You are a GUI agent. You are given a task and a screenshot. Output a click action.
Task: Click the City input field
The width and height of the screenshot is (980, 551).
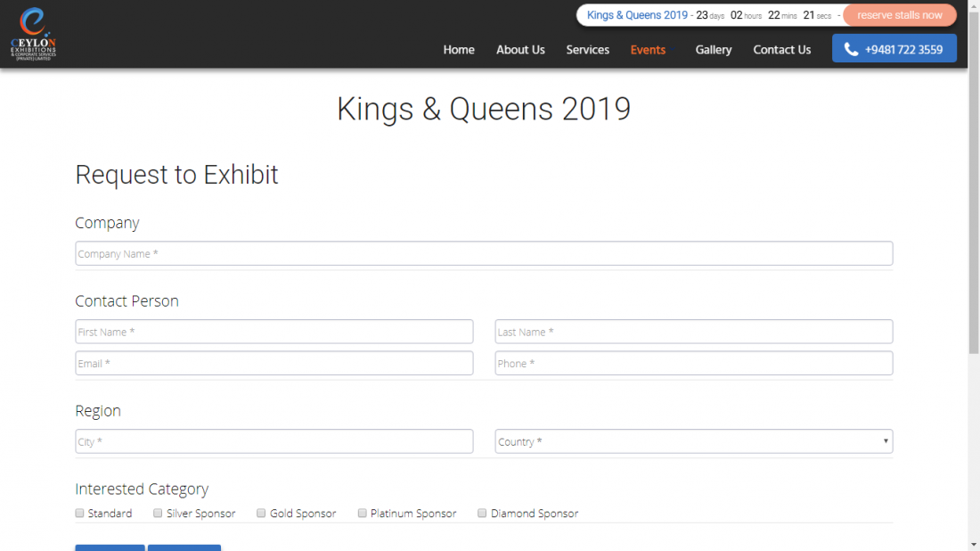(x=274, y=441)
